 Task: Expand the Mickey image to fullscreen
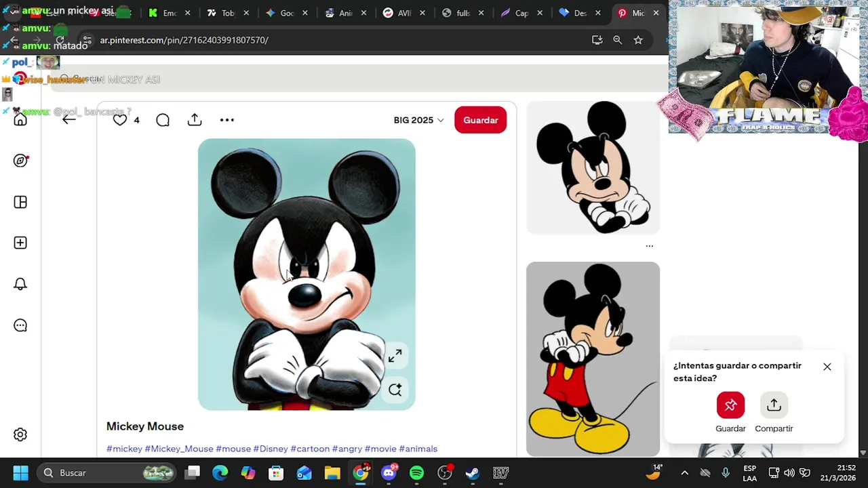(395, 355)
